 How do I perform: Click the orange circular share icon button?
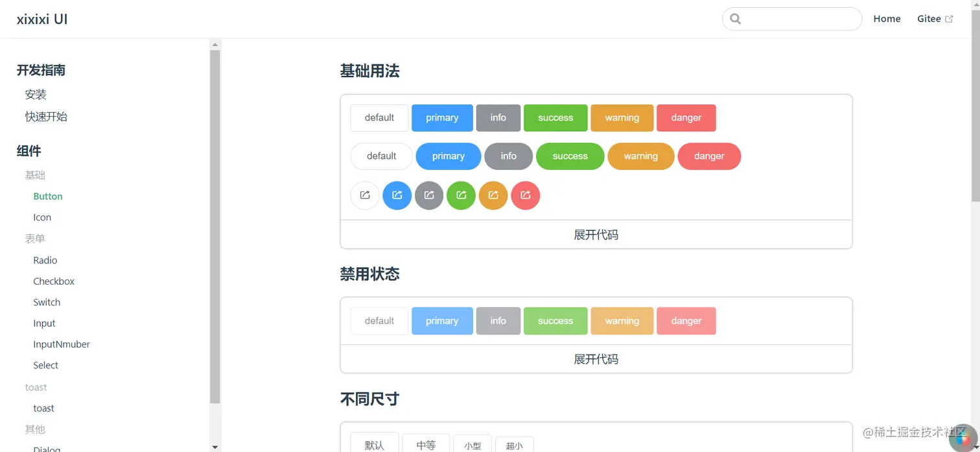tap(493, 195)
